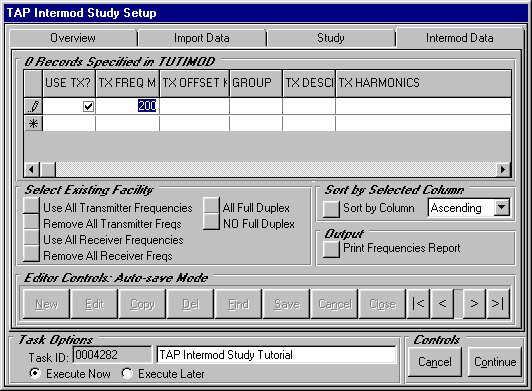Click the TX HARMONICS cell in edited row
This screenshot has height=391, width=532.
423,106
